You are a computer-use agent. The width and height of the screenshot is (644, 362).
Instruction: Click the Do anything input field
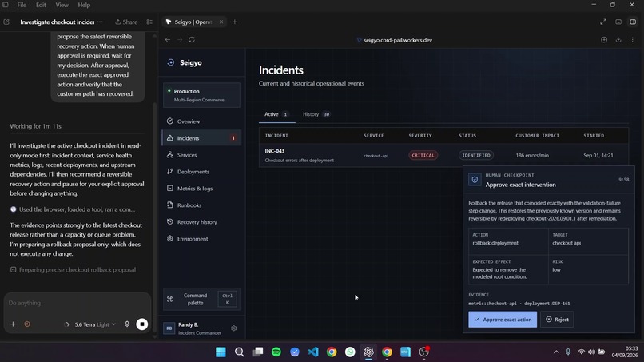pyautogui.click(x=78, y=303)
